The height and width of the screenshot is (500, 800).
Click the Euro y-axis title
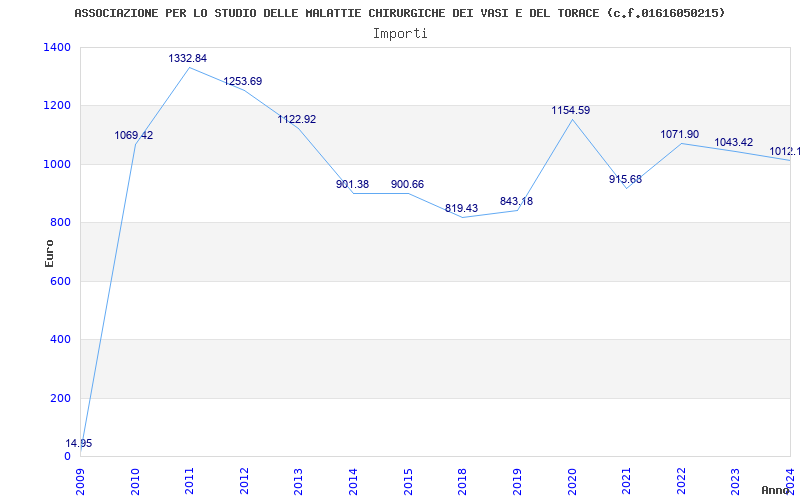pyautogui.click(x=49, y=253)
